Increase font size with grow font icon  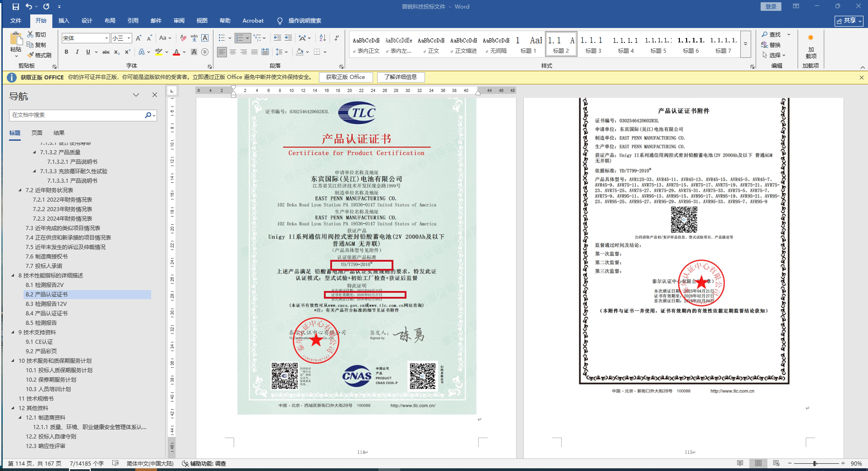(x=139, y=38)
